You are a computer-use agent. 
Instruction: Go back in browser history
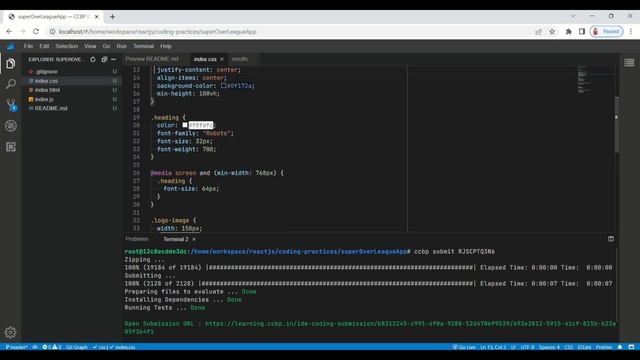[9, 31]
